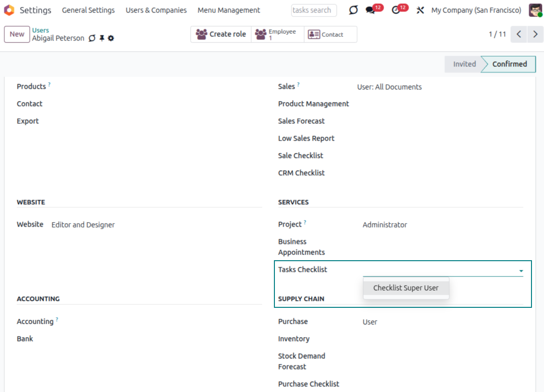Open the chat messages icon
The width and height of the screenshot is (544, 392).
coord(370,10)
